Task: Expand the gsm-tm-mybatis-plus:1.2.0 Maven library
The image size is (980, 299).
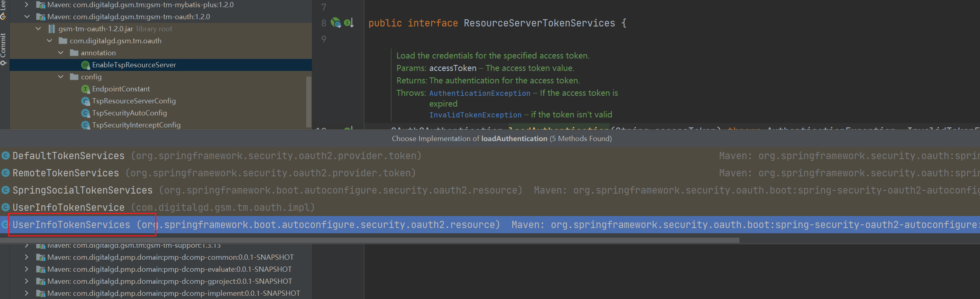Action: click(27, 5)
